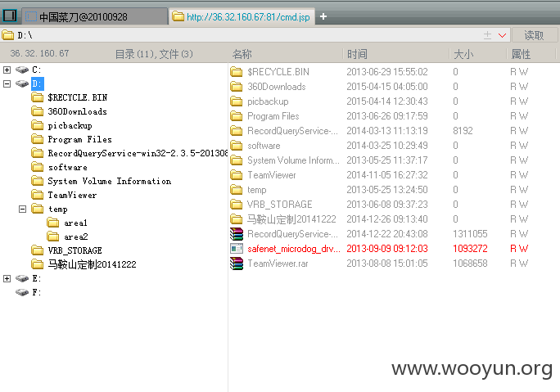Click RecordQueryService archive icon (1311055 size)
The width and height of the screenshot is (560, 392).
tap(237, 234)
